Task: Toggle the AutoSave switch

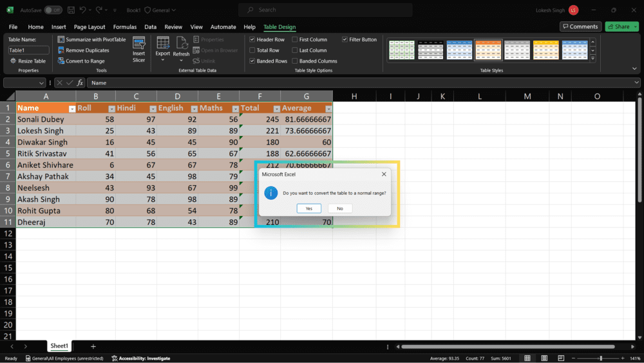Action: click(x=53, y=10)
